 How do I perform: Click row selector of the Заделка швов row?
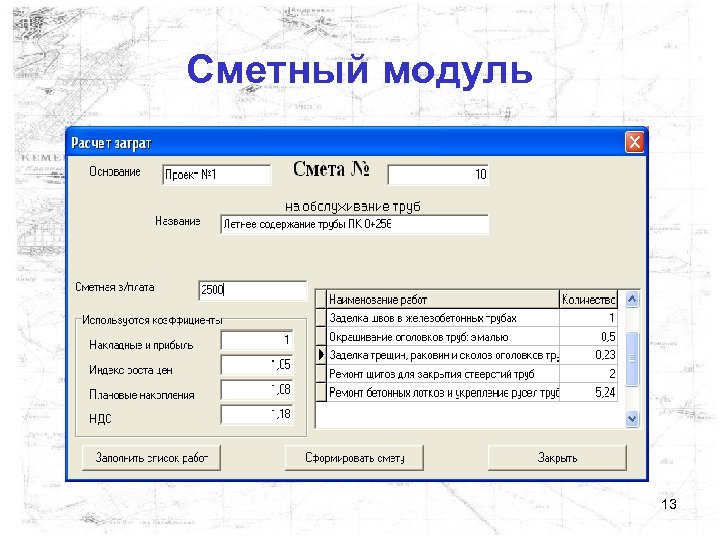(321, 318)
